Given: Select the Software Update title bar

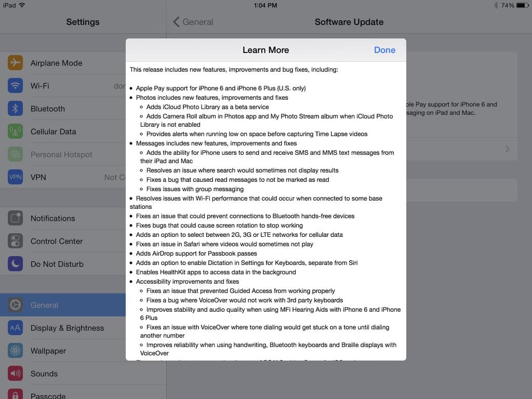Looking at the screenshot, I should pyautogui.click(x=349, y=22).
